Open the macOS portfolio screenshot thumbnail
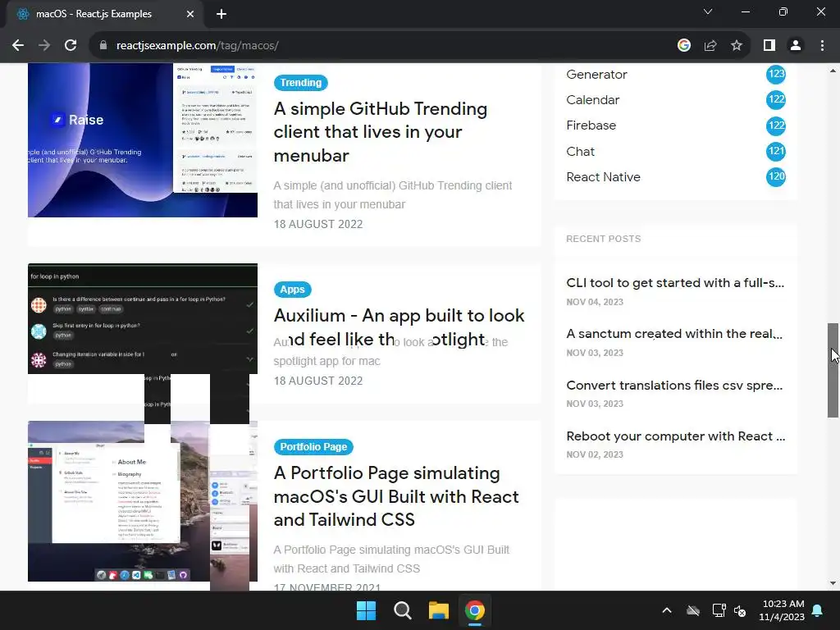Image resolution: width=840 pixels, height=630 pixels. (x=143, y=501)
